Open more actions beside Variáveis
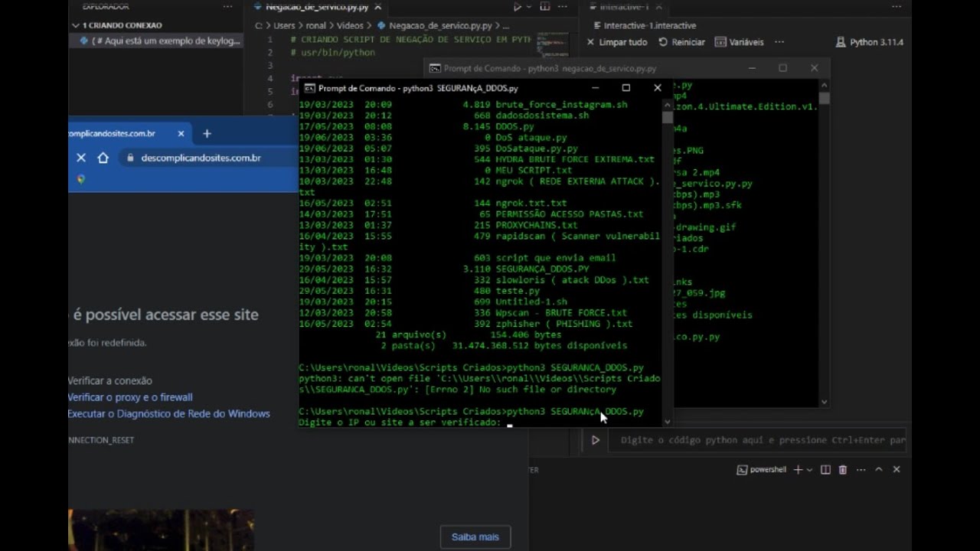980x551 pixels. (779, 42)
